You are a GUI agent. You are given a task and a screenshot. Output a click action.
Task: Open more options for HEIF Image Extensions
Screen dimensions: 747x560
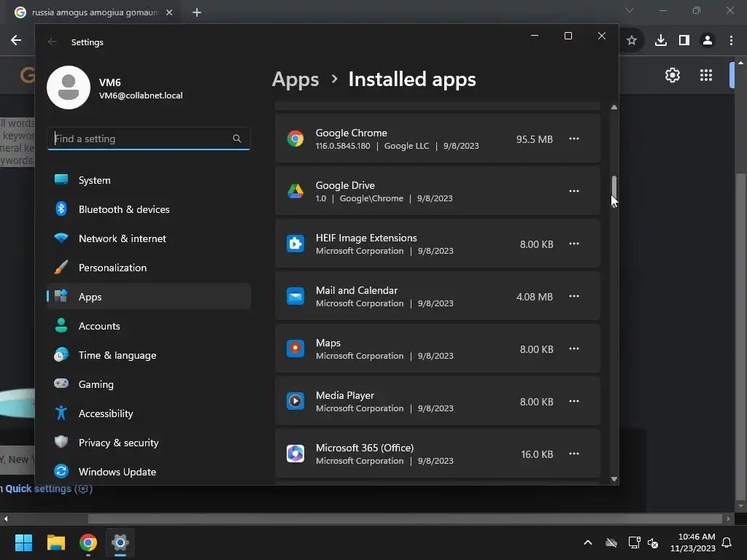click(x=574, y=244)
